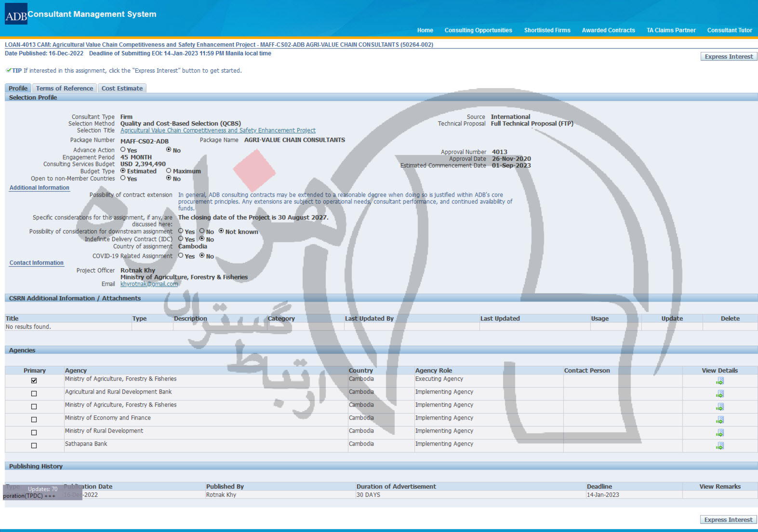View details for Agricultural and Rural Development Bank
The height and width of the screenshot is (532, 758).
point(719,394)
